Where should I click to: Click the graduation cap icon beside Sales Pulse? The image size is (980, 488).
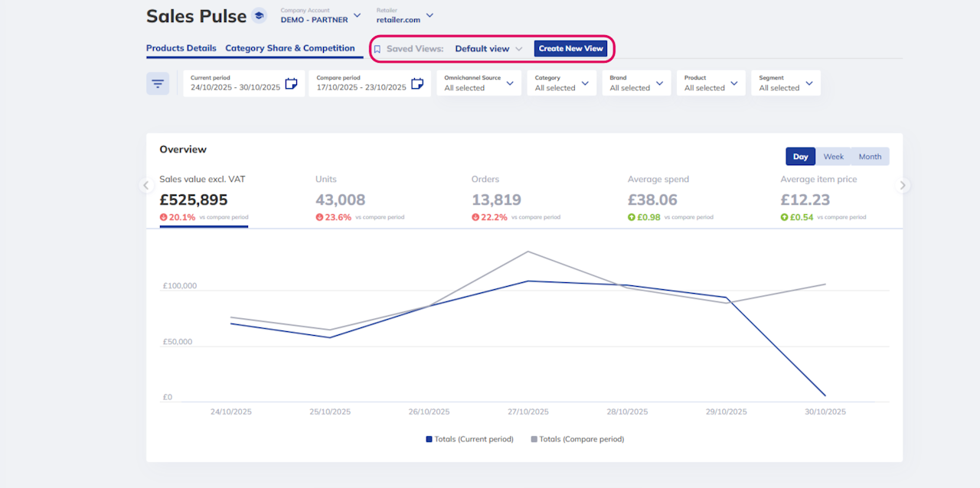260,16
